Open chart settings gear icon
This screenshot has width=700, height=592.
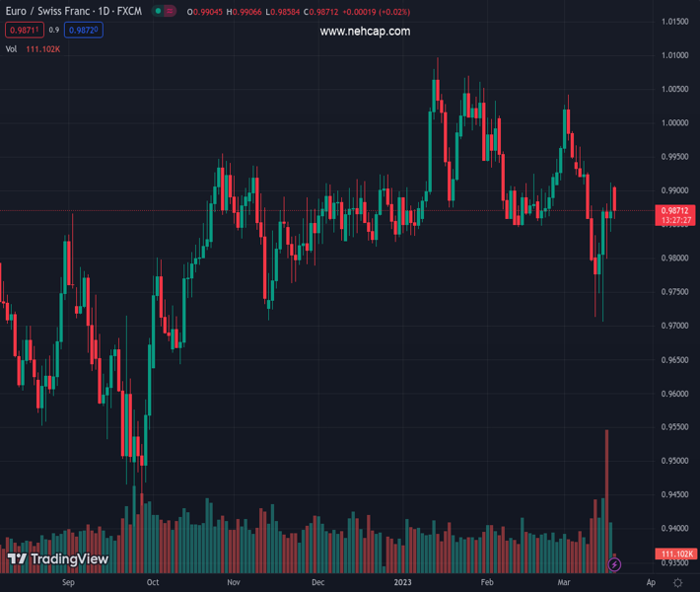(x=678, y=583)
